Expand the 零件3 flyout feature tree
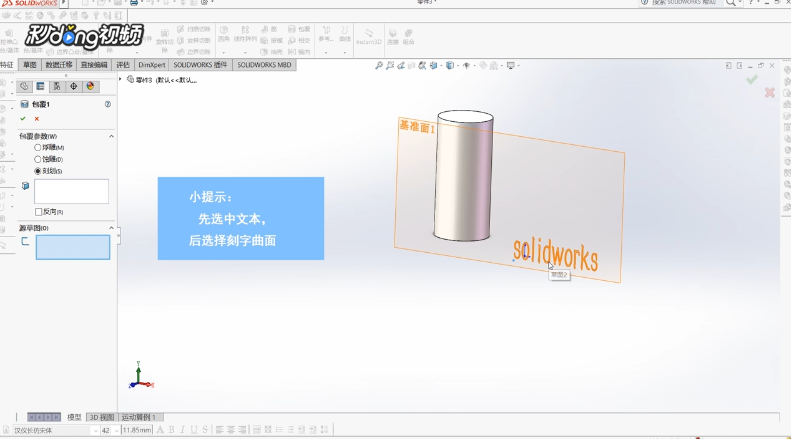The image size is (791, 439). (120, 79)
